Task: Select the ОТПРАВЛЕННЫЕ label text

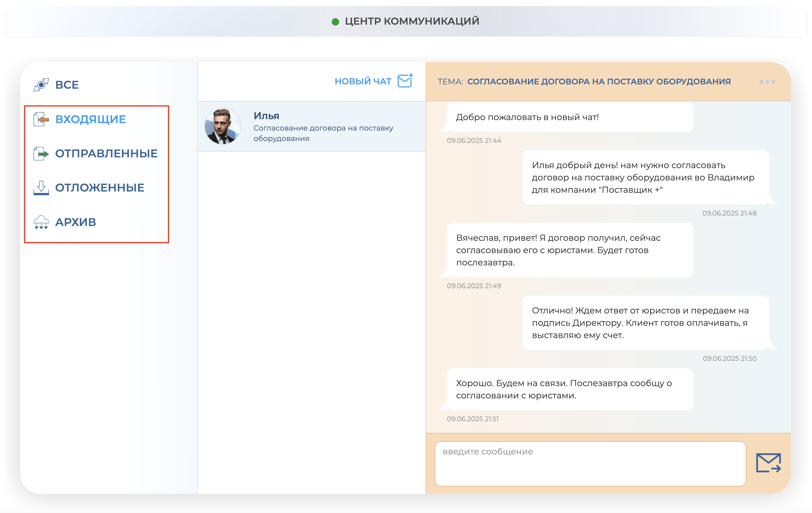Action: click(x=106, y=153)
